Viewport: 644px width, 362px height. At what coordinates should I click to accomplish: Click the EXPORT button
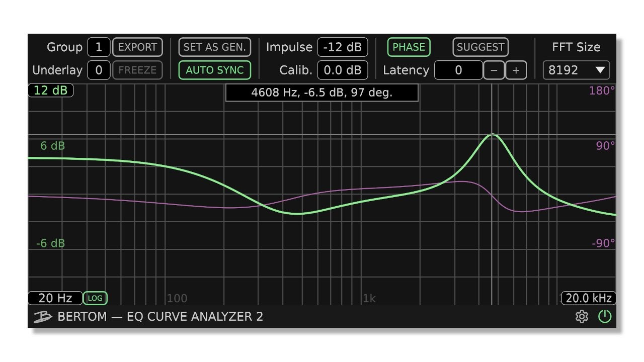point(137,47)
